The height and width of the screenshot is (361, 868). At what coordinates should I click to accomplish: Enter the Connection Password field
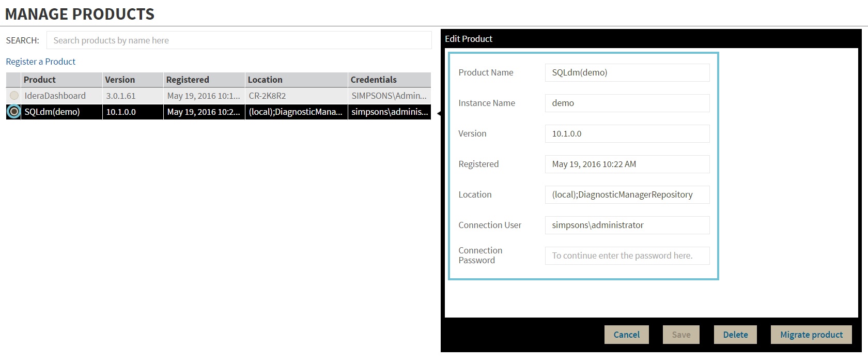(627, 255)
